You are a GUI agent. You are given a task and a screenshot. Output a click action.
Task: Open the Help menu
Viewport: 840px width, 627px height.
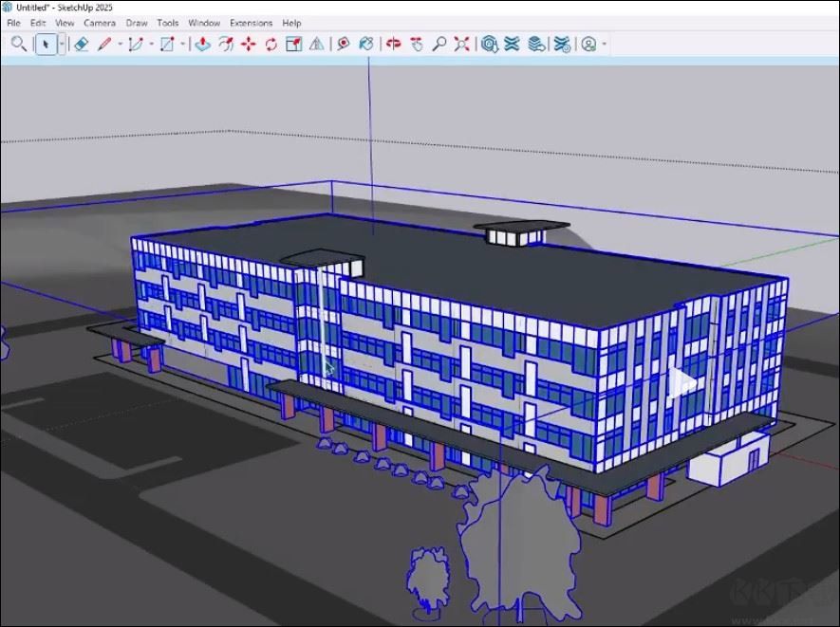(291, 23)
